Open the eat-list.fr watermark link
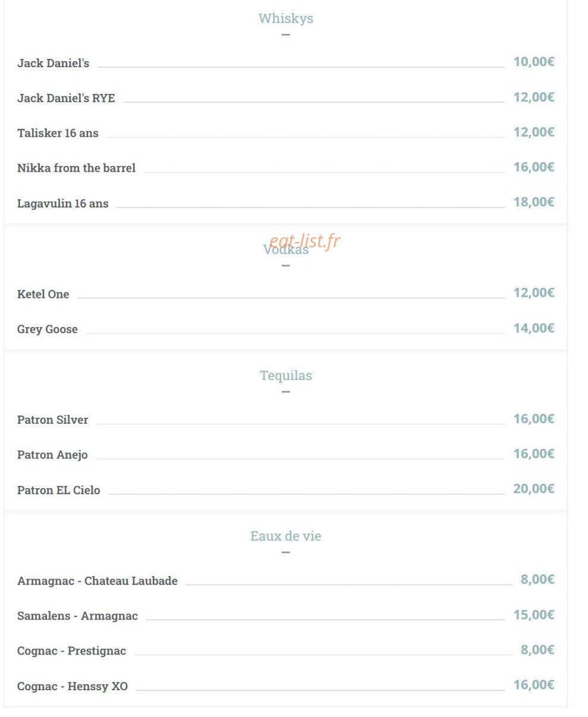This screenshot has width=588, height=717. [305, 240]
